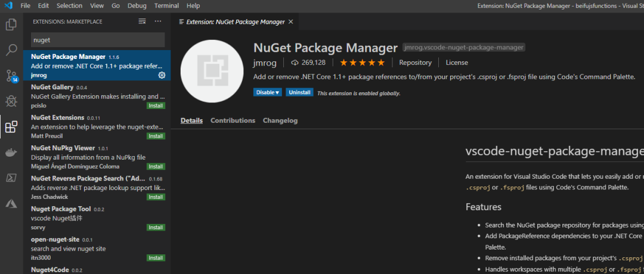This screenshot has height=274, width=644.
Task: Open the Explorer view in activity bar
Action: pyautogui.click(x=11, y=25)
